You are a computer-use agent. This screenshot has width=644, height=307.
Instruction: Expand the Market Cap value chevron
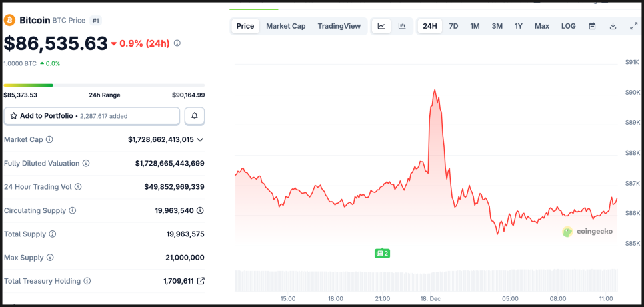(200, 140)
